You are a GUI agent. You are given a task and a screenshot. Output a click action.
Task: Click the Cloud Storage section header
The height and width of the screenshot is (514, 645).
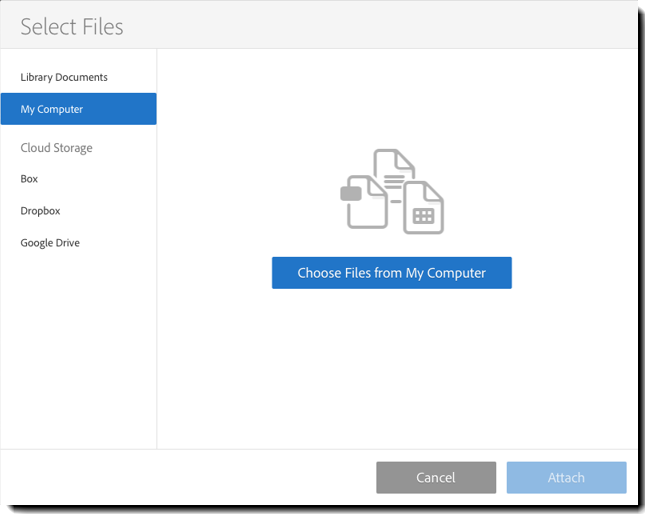point(56,148)
